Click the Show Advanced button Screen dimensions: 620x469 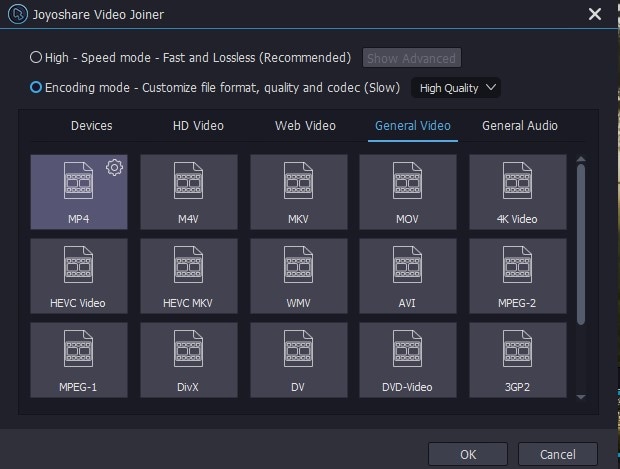(x=412, y=58)
